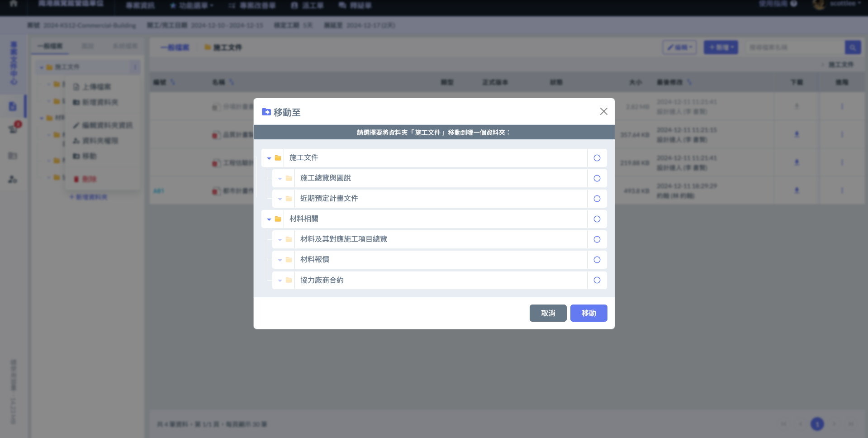The image size is (868, 438).
Task: Select the 協力廠商合約 radio button
Action: (597, 280)
